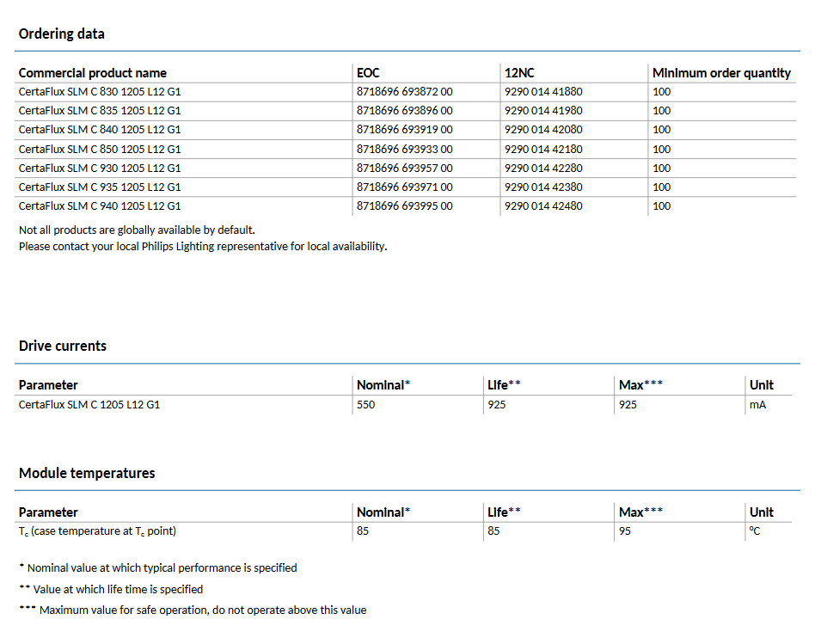Click 'Commercial product name' column header
Image resolution: width=815 pixels, height=644 pixels.
(93, 73)
